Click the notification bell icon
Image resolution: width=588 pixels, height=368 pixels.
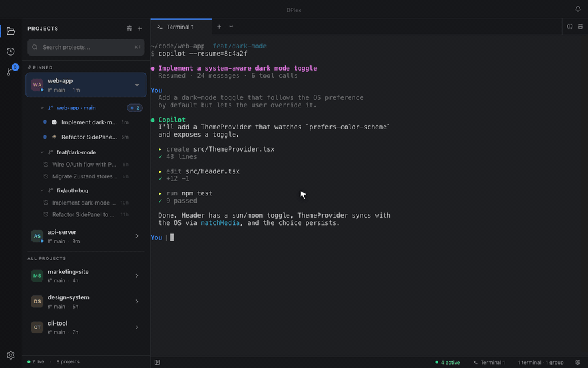click(x=578, y=8)
